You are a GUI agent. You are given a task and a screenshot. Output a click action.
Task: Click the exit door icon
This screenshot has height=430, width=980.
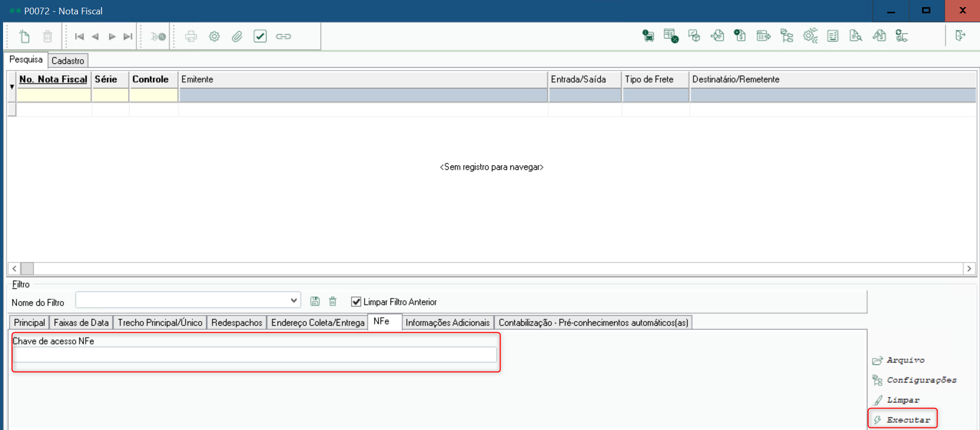[x=960, y=35]
